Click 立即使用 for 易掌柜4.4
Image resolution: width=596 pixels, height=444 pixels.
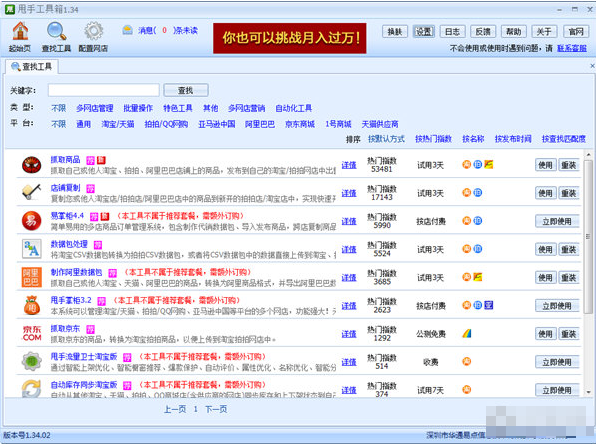click(557, 221)
